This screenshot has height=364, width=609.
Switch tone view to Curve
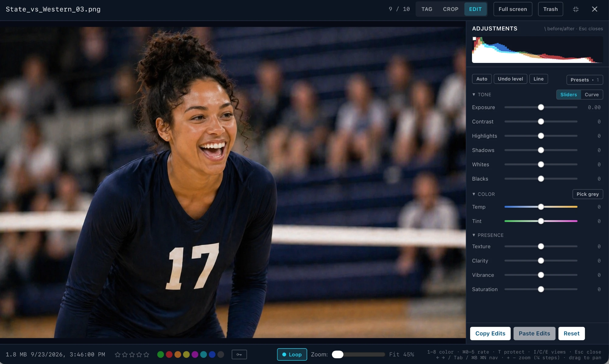click(591, 95)
